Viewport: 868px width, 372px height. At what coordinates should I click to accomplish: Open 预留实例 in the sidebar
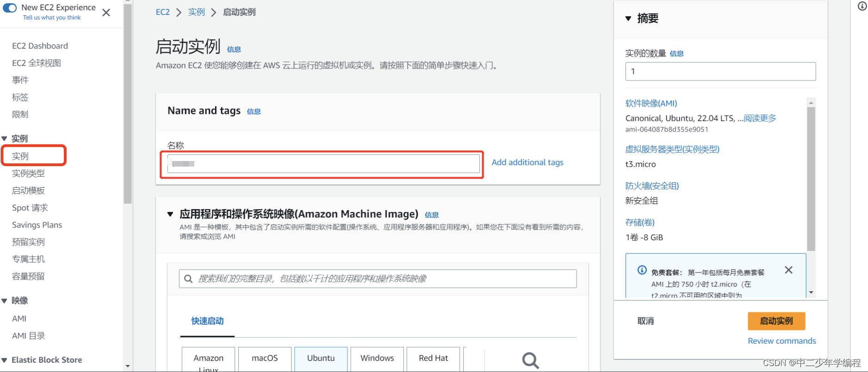tap(28, 242)
